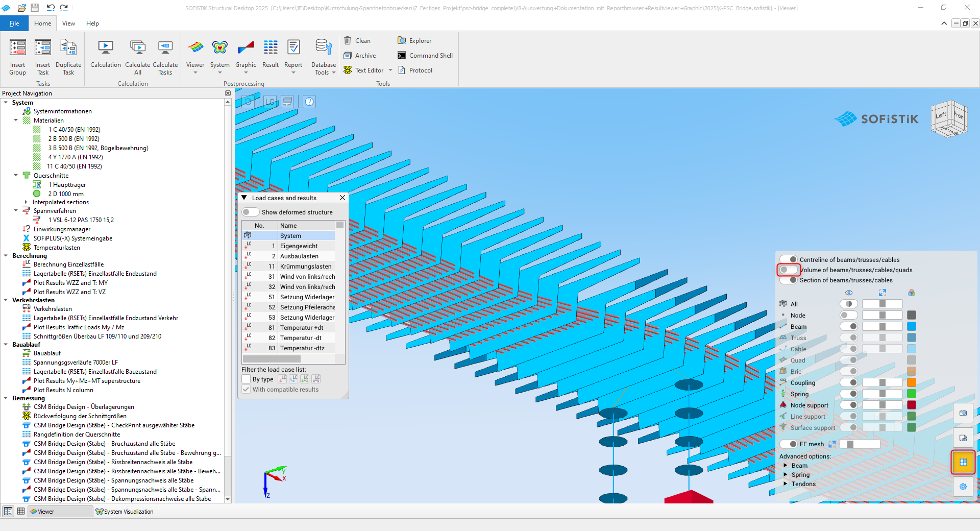
Task: Click the Duplicate Task icon
Action: click(68, 57)
